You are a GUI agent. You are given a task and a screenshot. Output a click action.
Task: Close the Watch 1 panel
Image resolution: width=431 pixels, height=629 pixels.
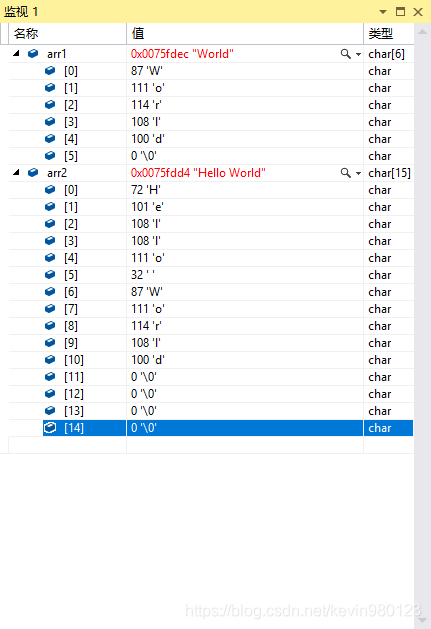tap(418, 12)
